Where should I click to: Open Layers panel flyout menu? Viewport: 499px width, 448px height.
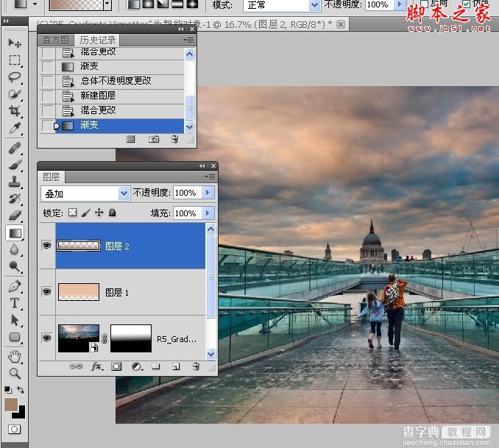point(210,177)
